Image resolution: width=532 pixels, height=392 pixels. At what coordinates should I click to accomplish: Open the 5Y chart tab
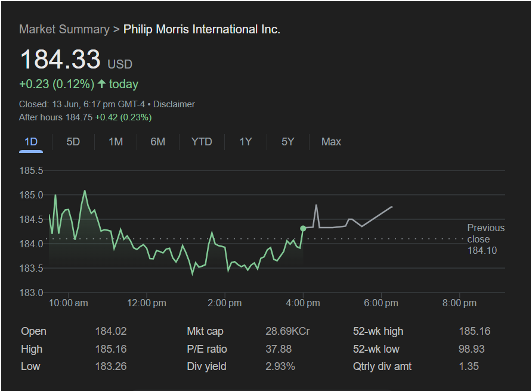tap(287, 142)
